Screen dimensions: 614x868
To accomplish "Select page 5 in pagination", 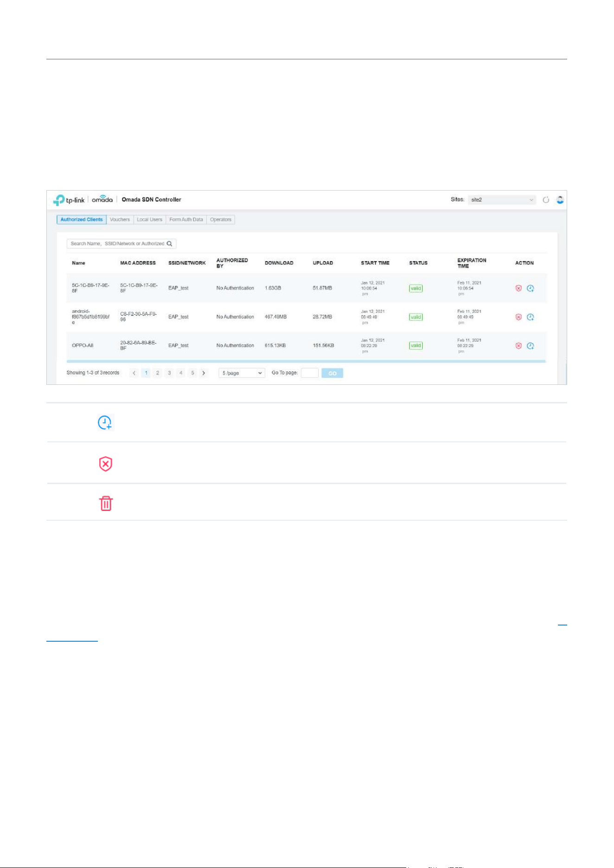I will pos(192,373).
